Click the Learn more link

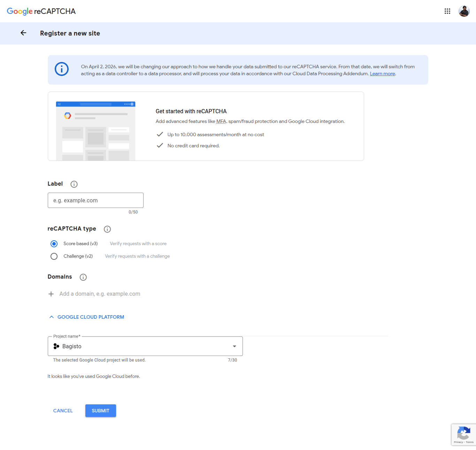point(382,73)
